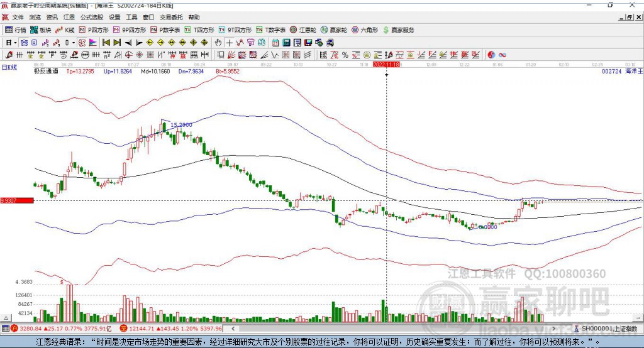
Task: Select the red pencil drawing tool
Action: 9,55
